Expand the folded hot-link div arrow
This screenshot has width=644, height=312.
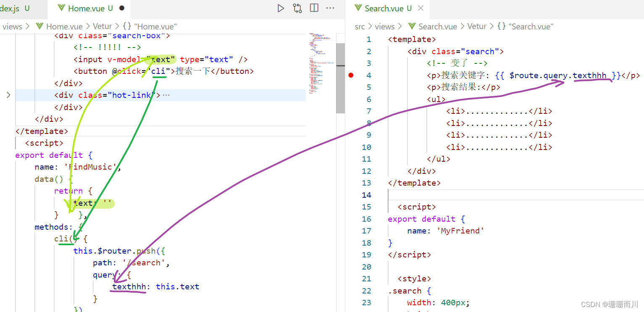point(8,95)
